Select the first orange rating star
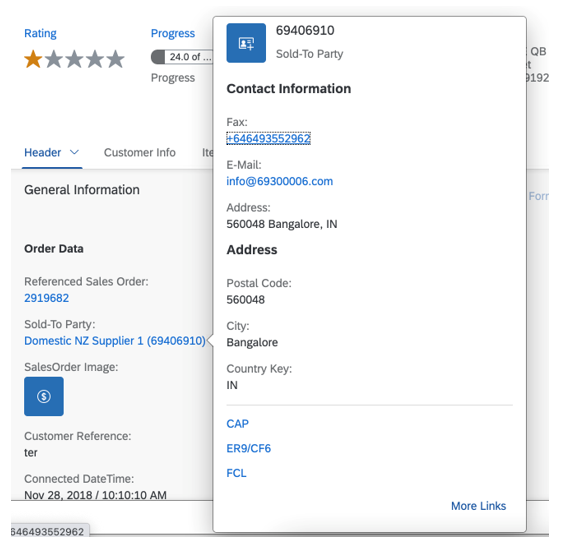Image resolution: width=564 pixels, height=555 pixels. 33,59
